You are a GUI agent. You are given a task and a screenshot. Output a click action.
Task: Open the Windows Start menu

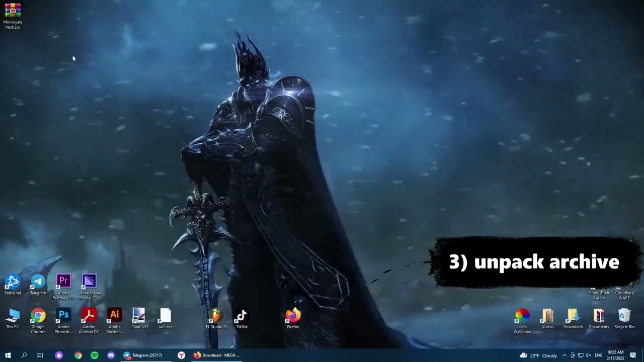click(8, 355)
